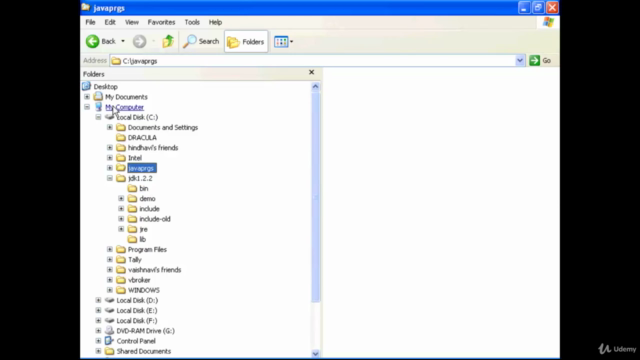Image resolution: width=640 pixels, height=360 pixels.
Task: Select the My Documents folder icon
Action: point(98,97)
